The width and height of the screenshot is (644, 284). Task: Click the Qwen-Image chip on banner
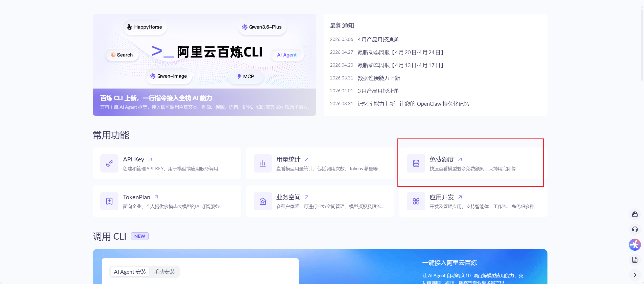[169, 76]
